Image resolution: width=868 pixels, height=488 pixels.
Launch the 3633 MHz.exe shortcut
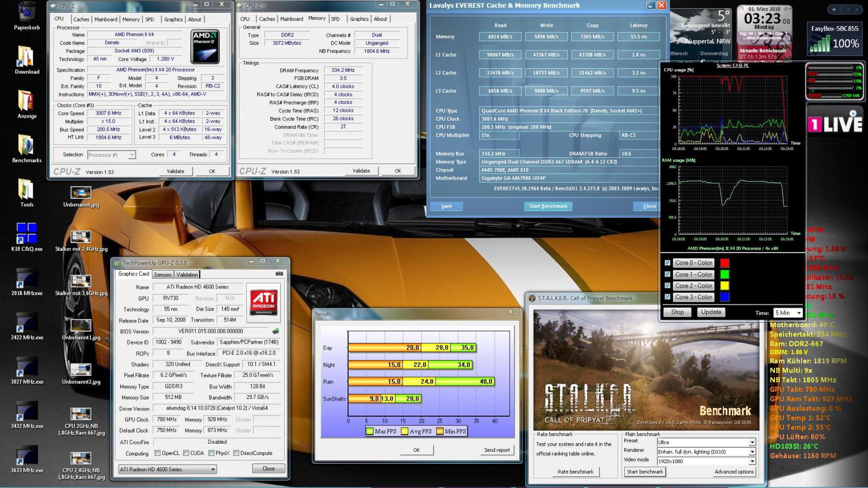click(x=26, y=458)
